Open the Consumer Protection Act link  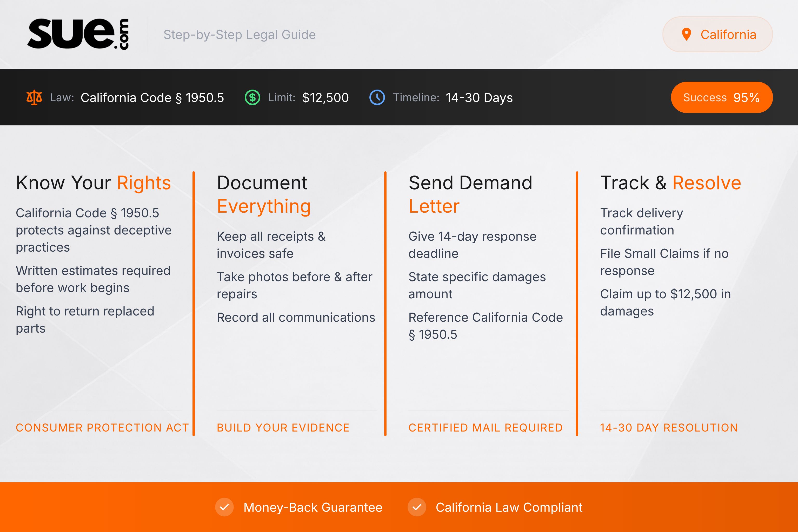(x=102, y=428)
